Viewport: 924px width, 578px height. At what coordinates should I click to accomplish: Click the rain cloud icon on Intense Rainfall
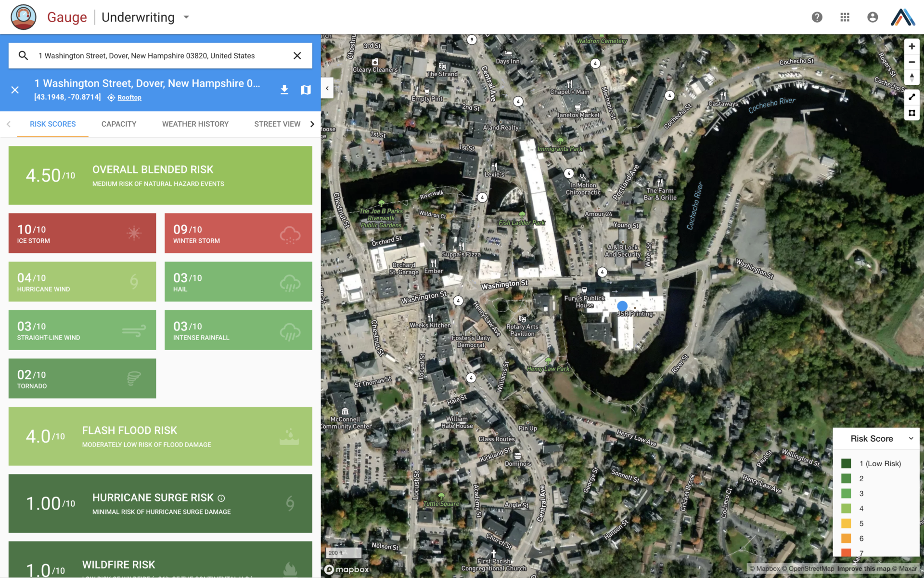(x=290, y=332)
